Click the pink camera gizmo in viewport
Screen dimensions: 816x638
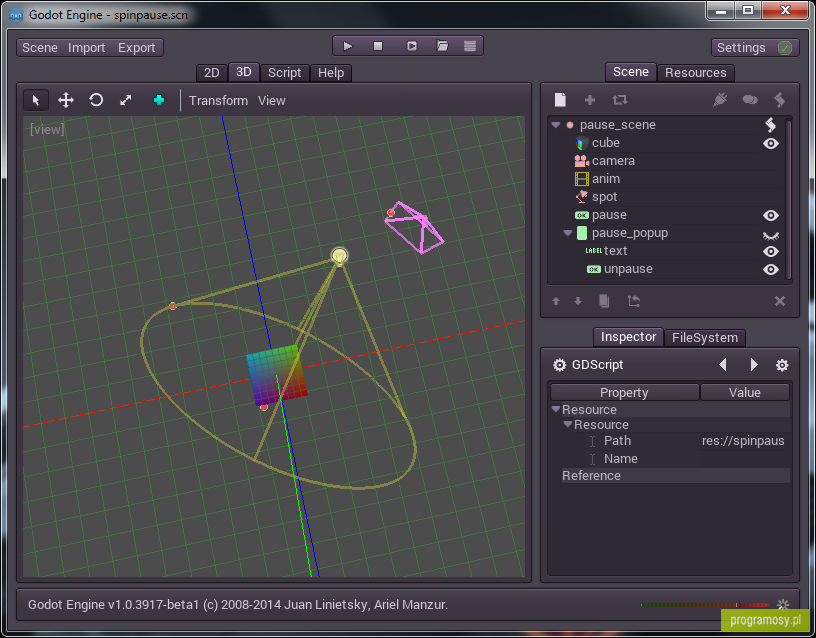415,228
